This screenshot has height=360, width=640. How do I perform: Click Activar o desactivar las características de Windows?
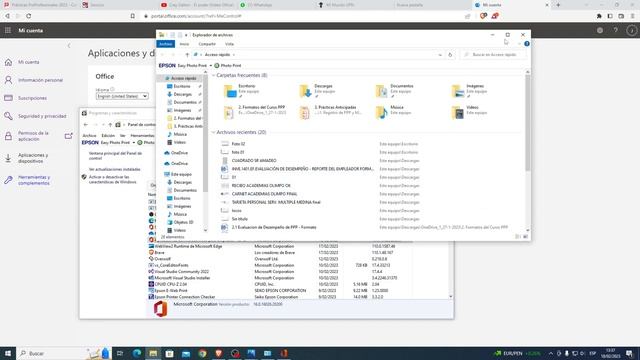(x=112, y=179)
